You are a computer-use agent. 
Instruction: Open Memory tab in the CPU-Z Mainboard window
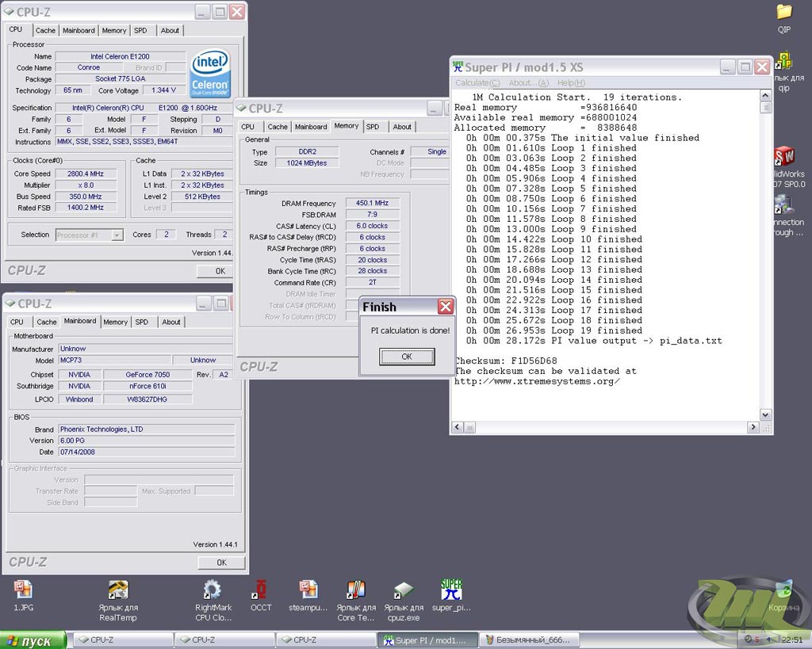(115, 322)
